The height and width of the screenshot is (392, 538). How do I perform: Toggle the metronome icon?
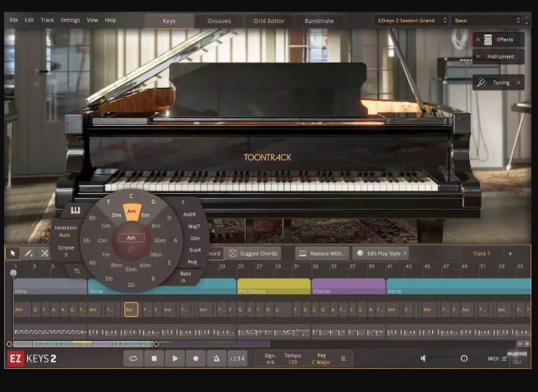[217, 358]
